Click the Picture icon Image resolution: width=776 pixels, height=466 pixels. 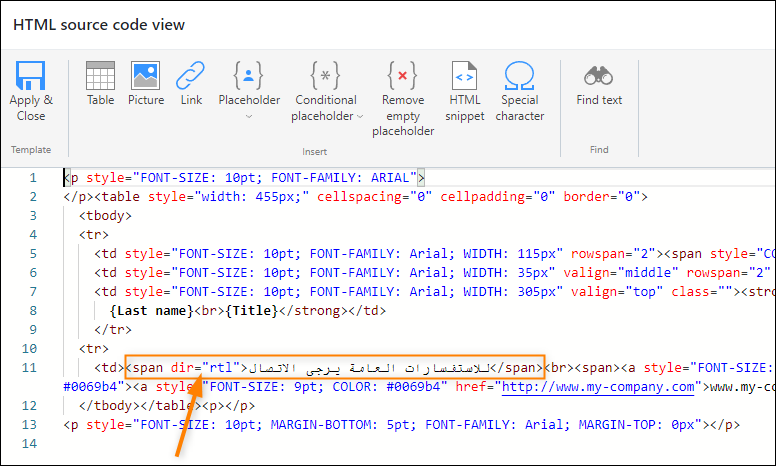pos(146,76)
